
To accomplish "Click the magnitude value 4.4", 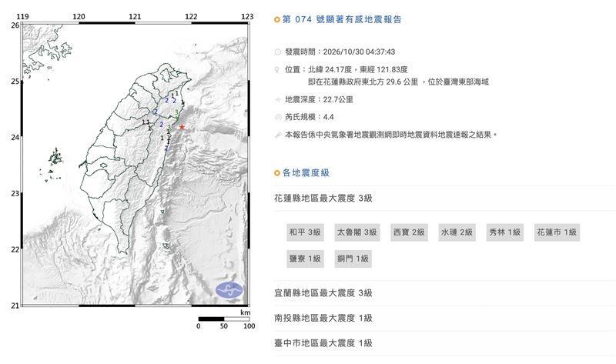I will (x=328, y=117).
